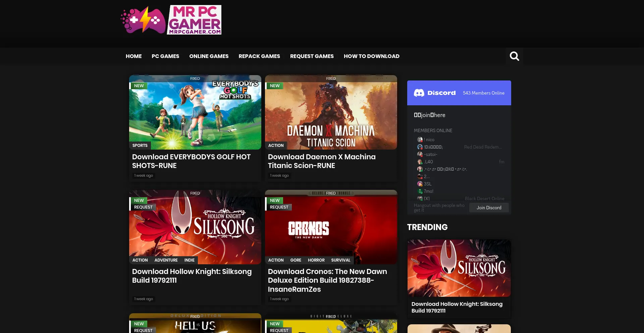This screenshot has height=333, width=644.
Task: Open Download Cronos: The New Dawn title
Action: pyautogui.click(x=327, y=280)
